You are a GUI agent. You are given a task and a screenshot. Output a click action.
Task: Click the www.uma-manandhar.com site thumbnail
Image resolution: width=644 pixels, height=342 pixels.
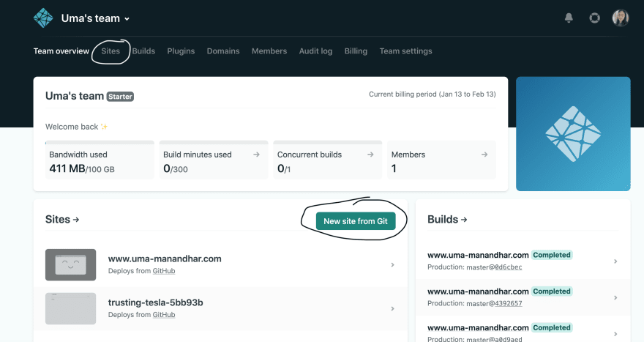[71, 264]
